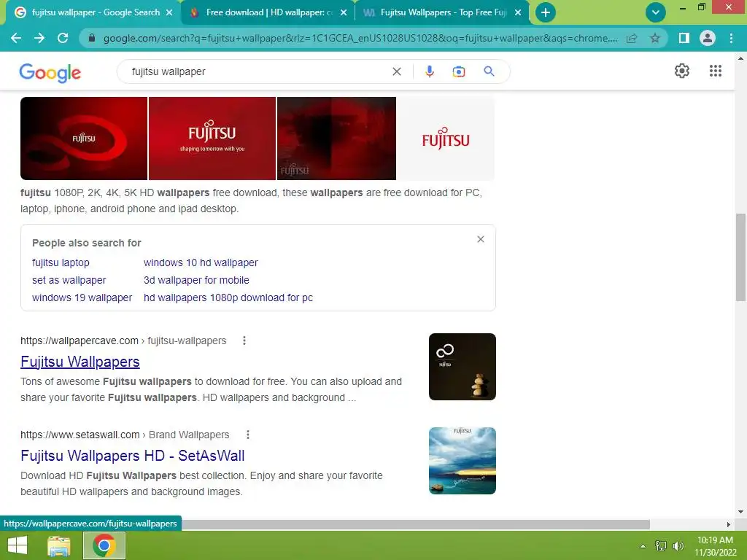Screen dimensions: 747x560
Task: Search for 'set as wallpaper' suggestion
Action: pos(69,280)
